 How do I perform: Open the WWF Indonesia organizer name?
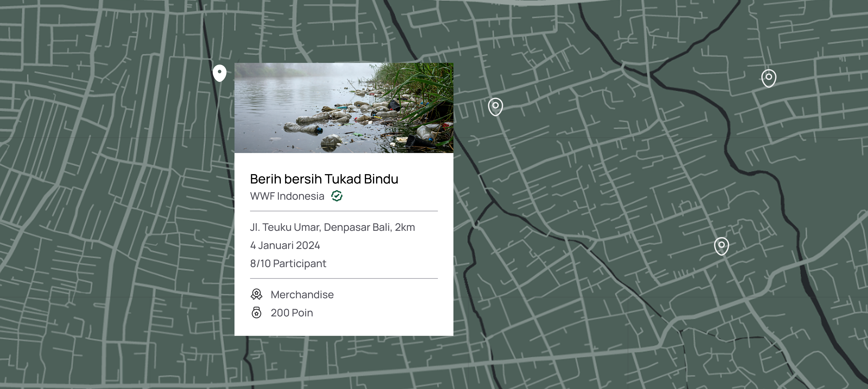coord(287,196)
